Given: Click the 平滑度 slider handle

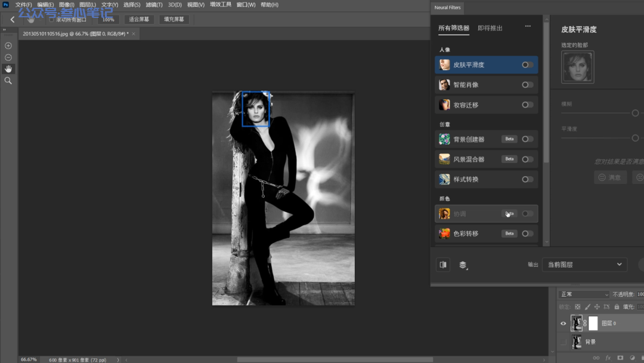Looking at the screenshot, I should (x=635, y=138).
